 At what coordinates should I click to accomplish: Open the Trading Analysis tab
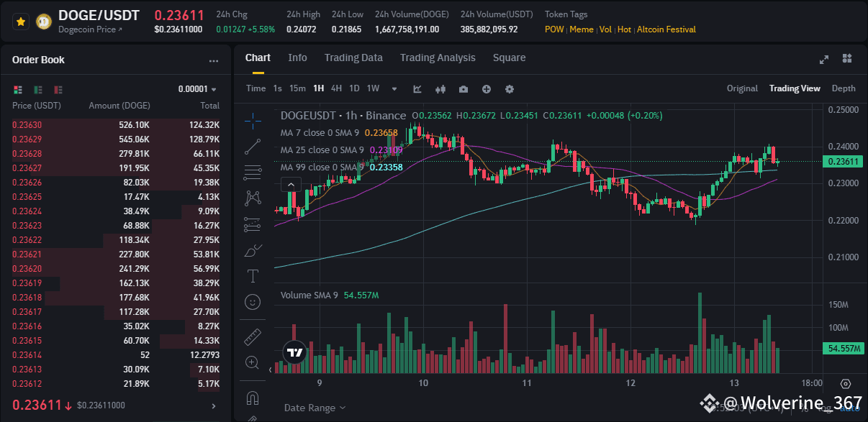tap(438, 58)
